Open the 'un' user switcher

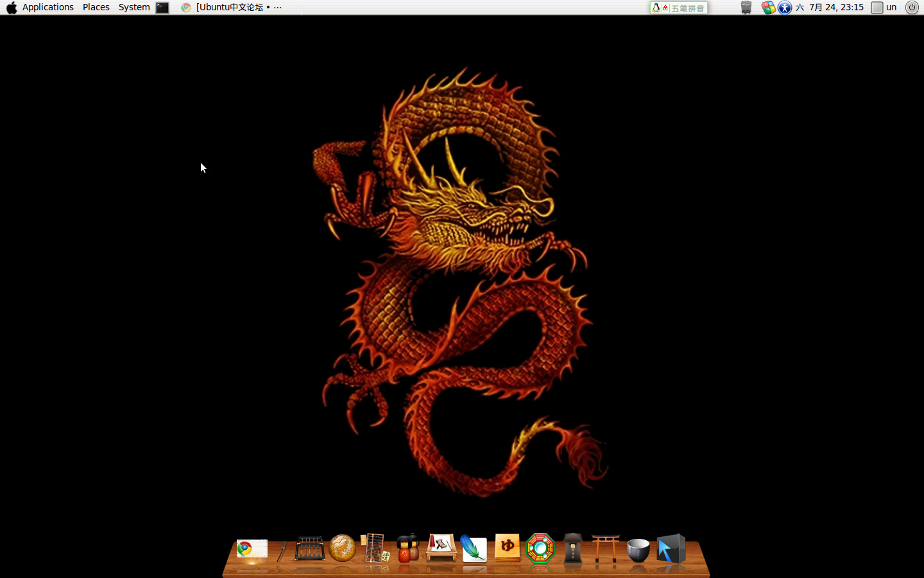click(884, 7)
